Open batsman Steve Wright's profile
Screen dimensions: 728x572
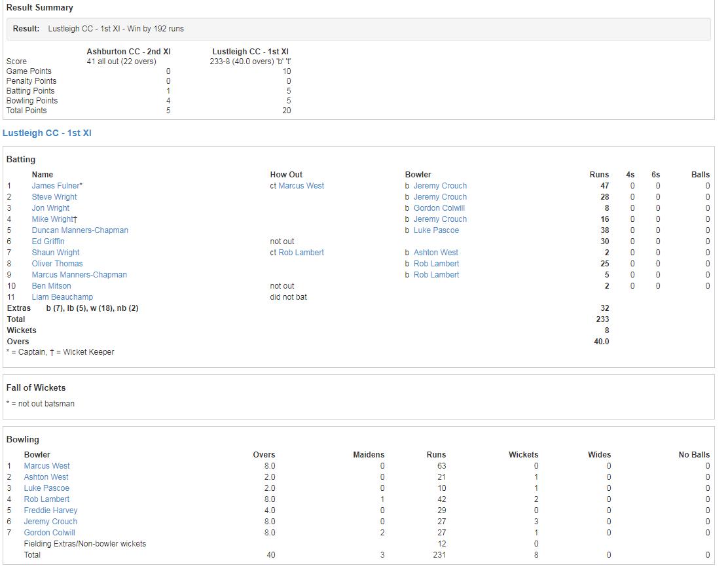tap(54, 197)
